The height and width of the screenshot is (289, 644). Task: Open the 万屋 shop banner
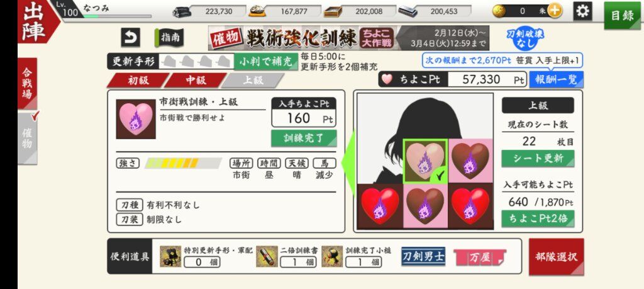[480, 258]
